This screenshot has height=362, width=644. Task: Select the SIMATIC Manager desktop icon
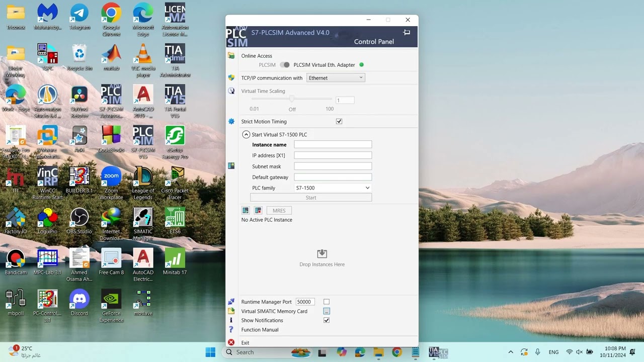click(x=143, y=224)
